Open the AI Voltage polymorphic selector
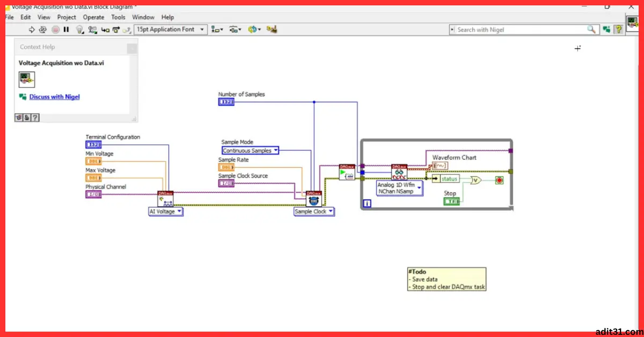The width and height of the screenshot is (644, 337). [x=166, y=211]
